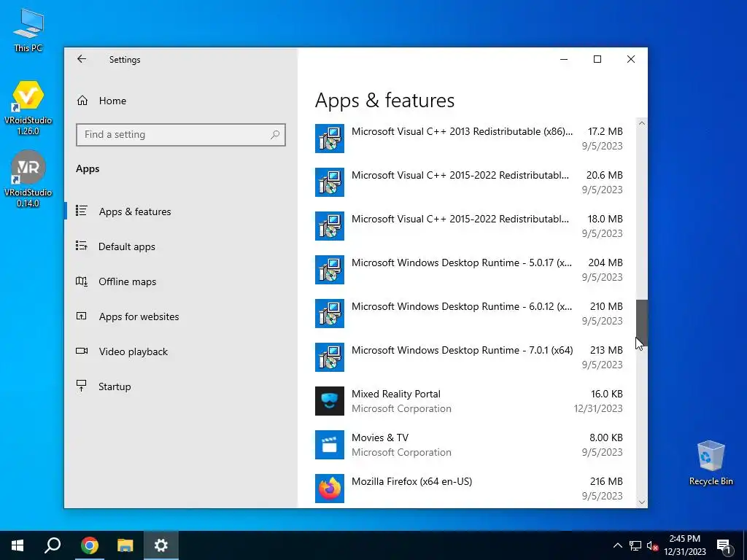Open File Explorer from the taskbar
The height and width of the screenshot is (560, 747).
(125, 545)
